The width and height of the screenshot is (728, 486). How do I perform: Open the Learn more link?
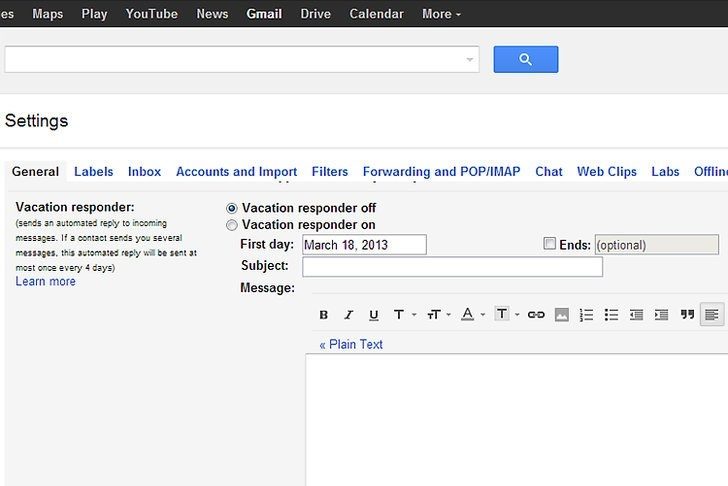(45, 282)
